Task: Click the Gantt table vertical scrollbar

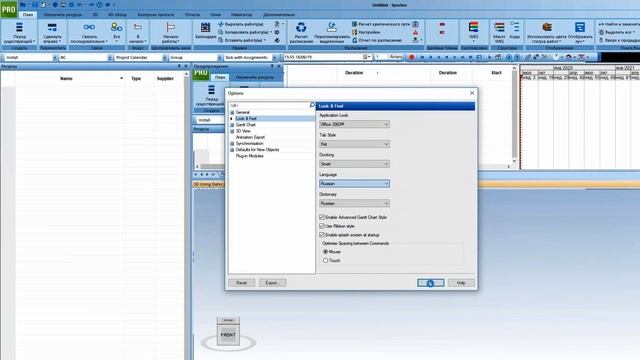Action: [514, 114]
